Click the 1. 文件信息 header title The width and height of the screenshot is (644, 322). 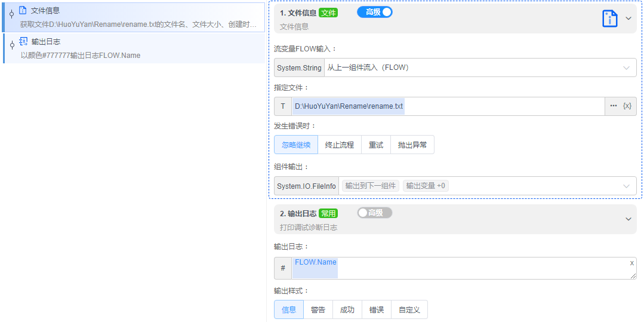tap(298, 13)
